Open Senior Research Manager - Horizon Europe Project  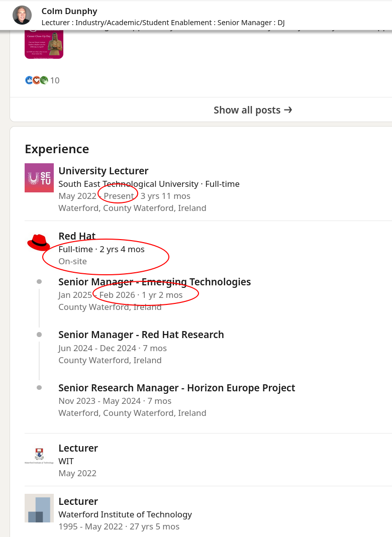[176, 388]
